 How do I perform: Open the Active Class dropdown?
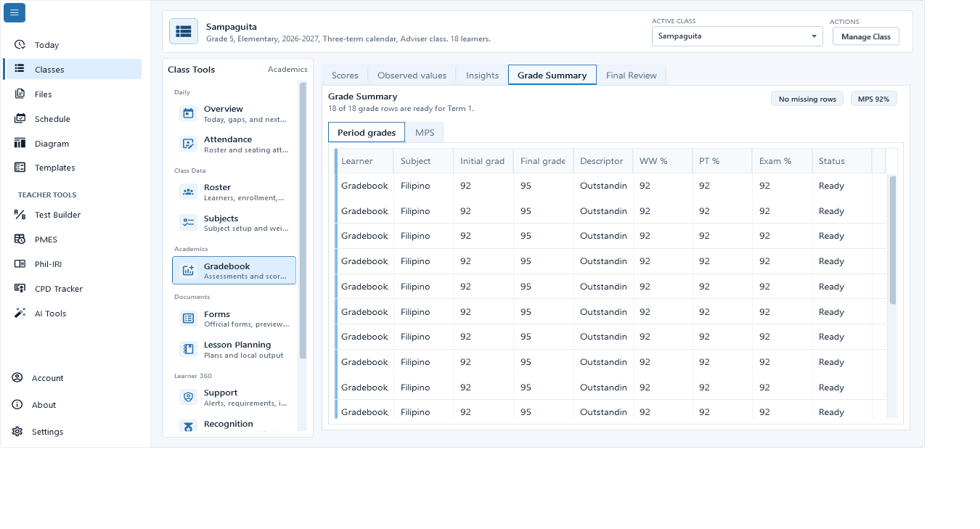tap(737, 36)
